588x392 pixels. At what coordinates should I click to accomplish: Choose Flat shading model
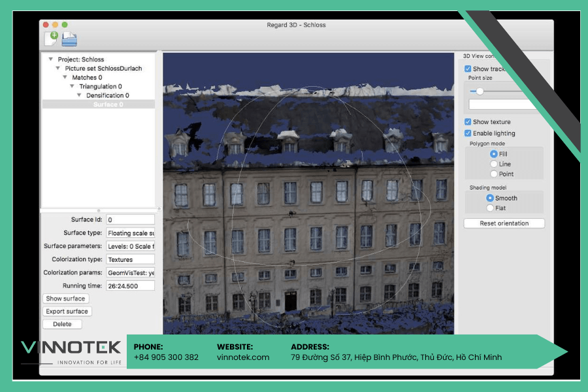coord(490,208)
